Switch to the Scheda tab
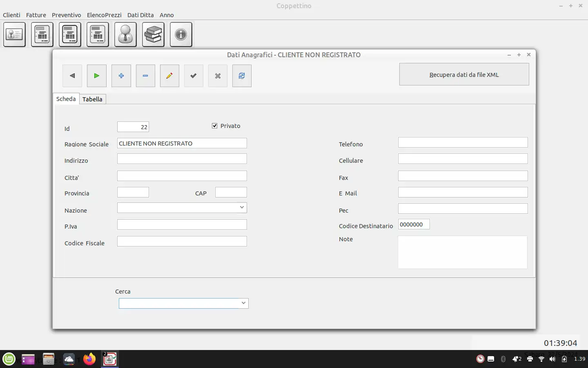The height and width of the screenshot is (368, 588). point(66,99)
